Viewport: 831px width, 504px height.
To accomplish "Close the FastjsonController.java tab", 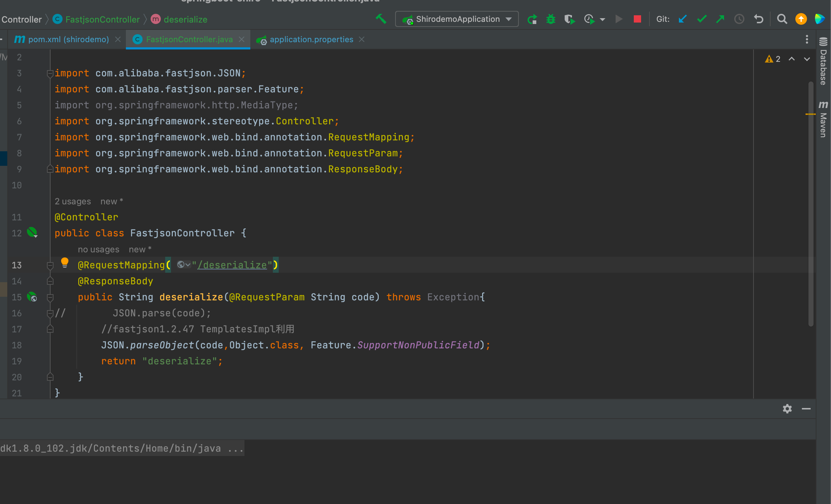I will pyautogui.click(x=242, y=39).
